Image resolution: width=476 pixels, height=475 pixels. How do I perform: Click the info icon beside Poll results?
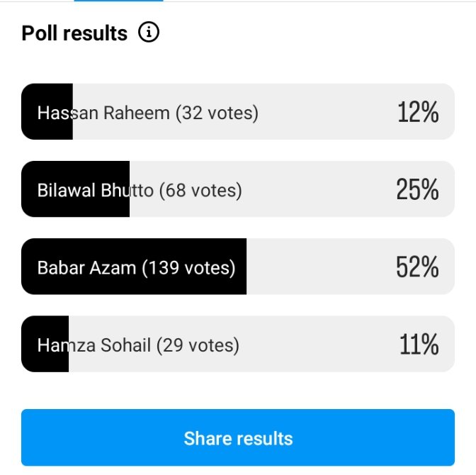149,33
